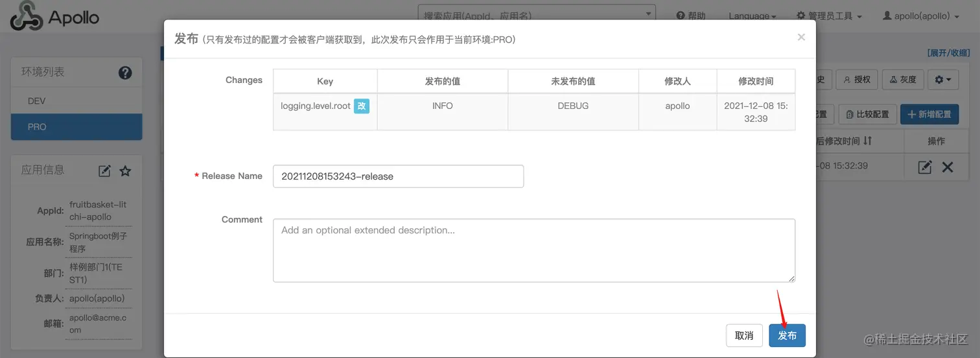Click the Comment text area

coord(534,250)
